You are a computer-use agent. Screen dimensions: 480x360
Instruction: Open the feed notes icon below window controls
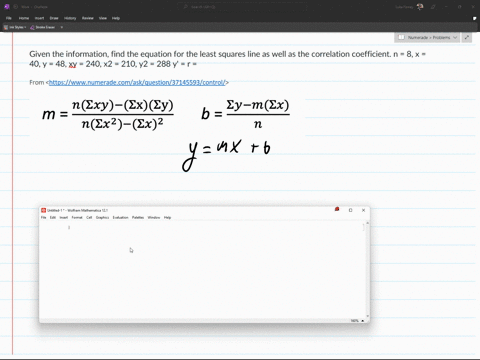474,18
